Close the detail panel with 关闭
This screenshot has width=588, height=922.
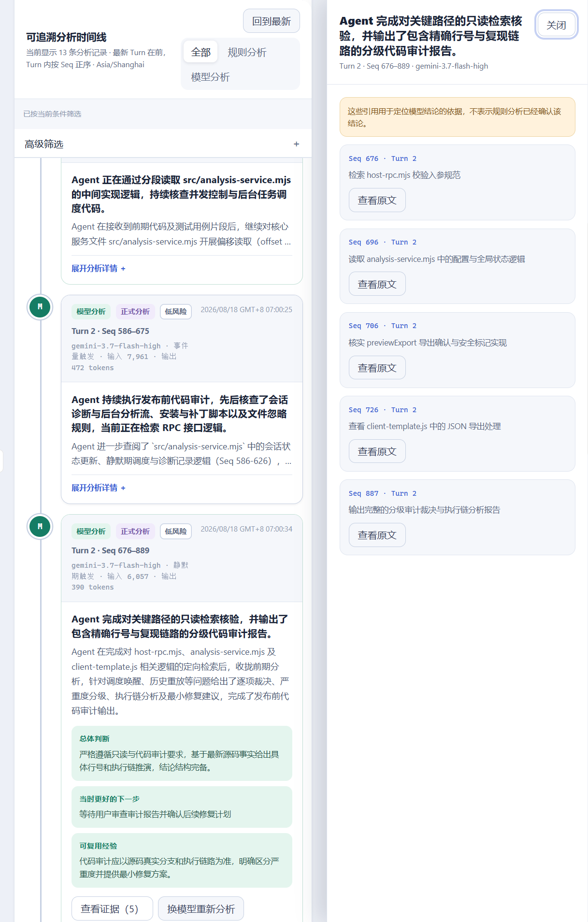tap(556, 25)
